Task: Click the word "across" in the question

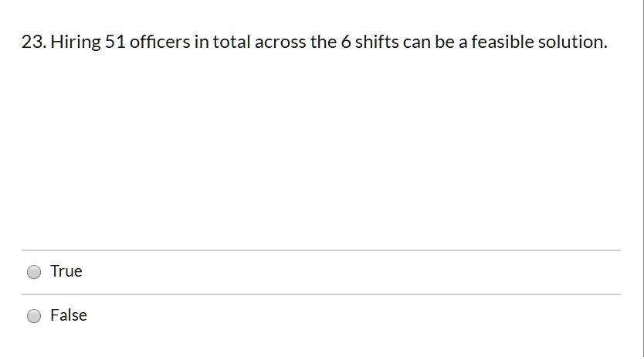Action: 280,42
